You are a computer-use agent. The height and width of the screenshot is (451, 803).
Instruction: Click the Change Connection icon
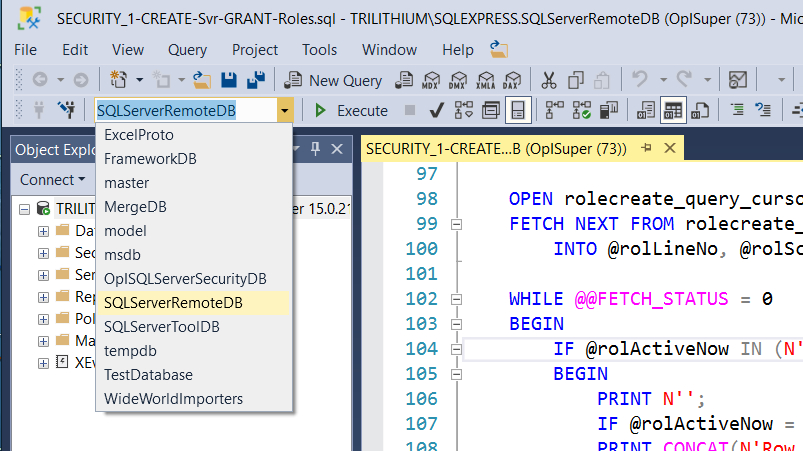pos(67,111)
